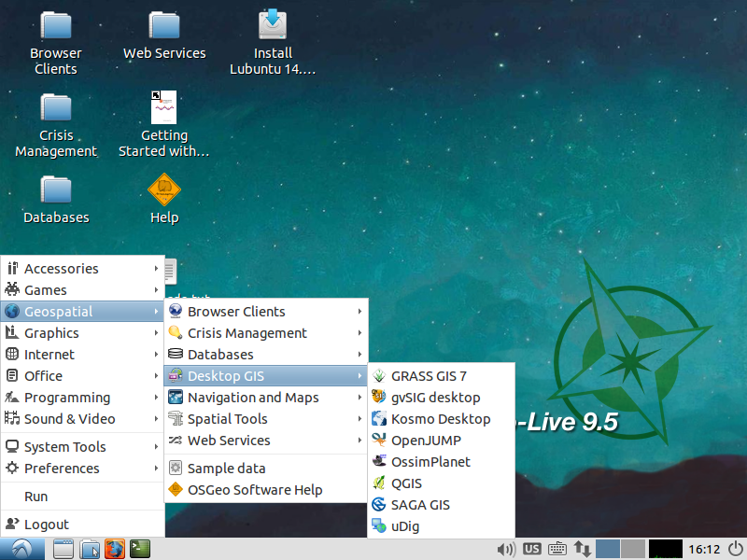The image size is (747, 560).
Task: Open Web Services in the Geospatial submenu
Action: (266, 440)
